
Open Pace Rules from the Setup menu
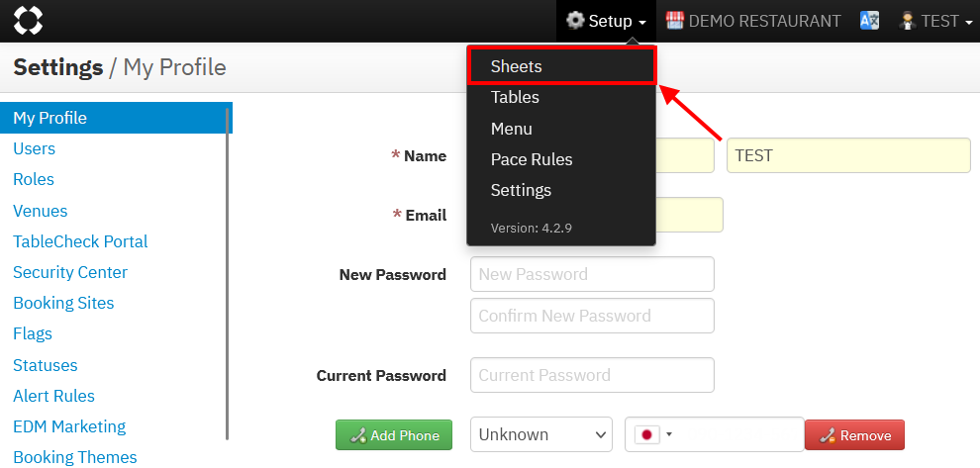click(x=532, y=159)
